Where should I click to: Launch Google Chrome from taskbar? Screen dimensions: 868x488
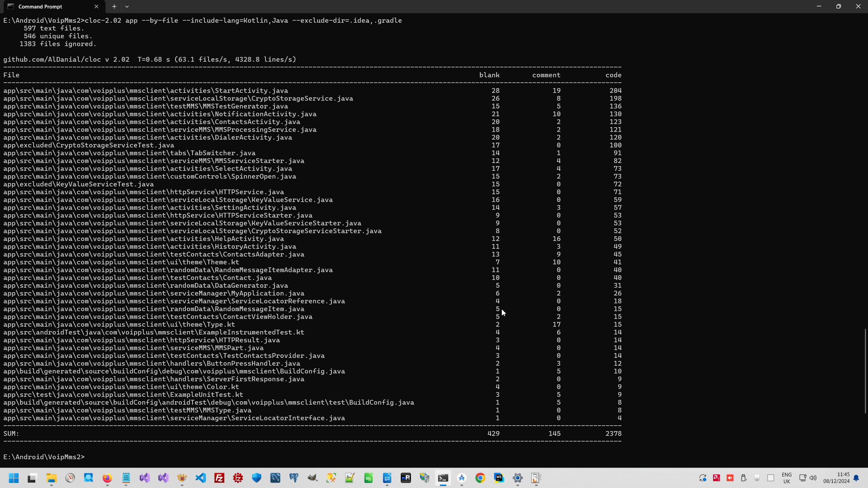click(x=480, y=478)
